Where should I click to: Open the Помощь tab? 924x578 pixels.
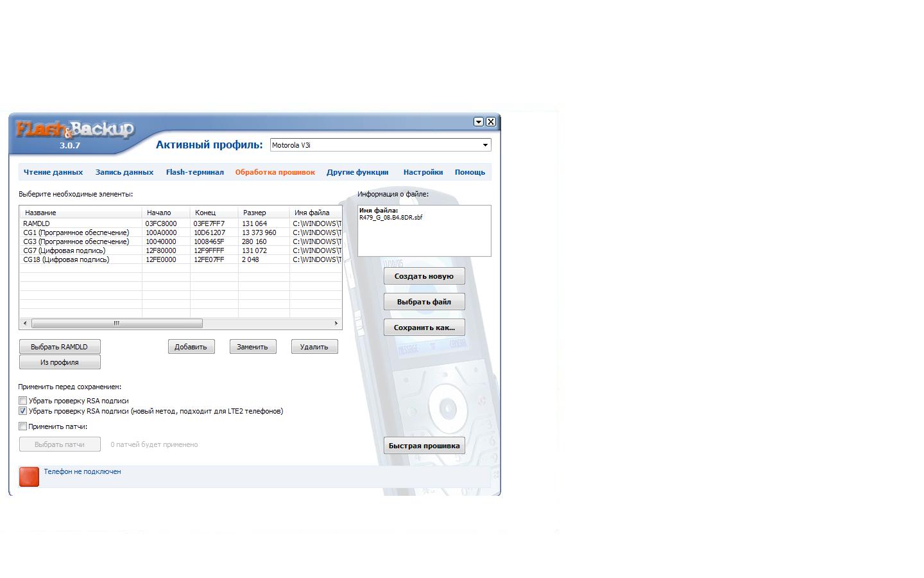tap(470, 172)
